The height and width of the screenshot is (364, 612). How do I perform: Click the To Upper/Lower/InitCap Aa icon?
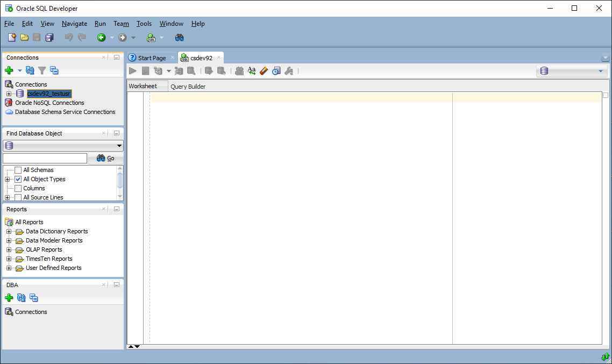(x=252, y=71)
